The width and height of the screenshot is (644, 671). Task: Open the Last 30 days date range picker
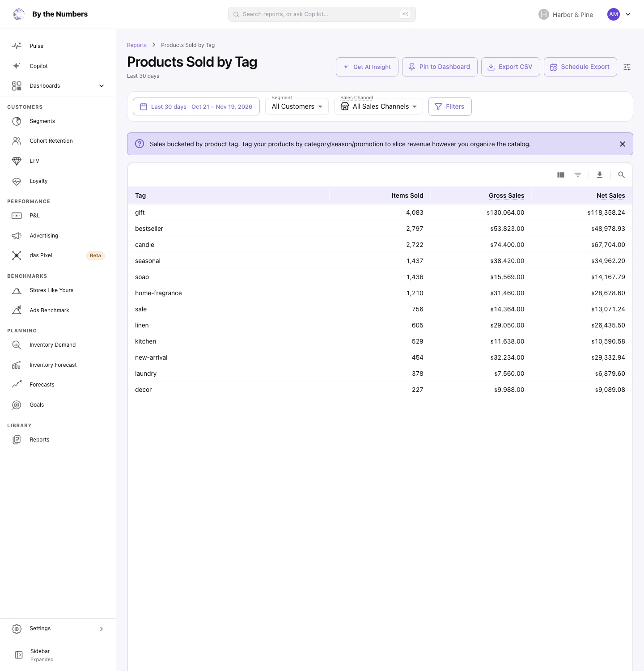coord(196,106)
